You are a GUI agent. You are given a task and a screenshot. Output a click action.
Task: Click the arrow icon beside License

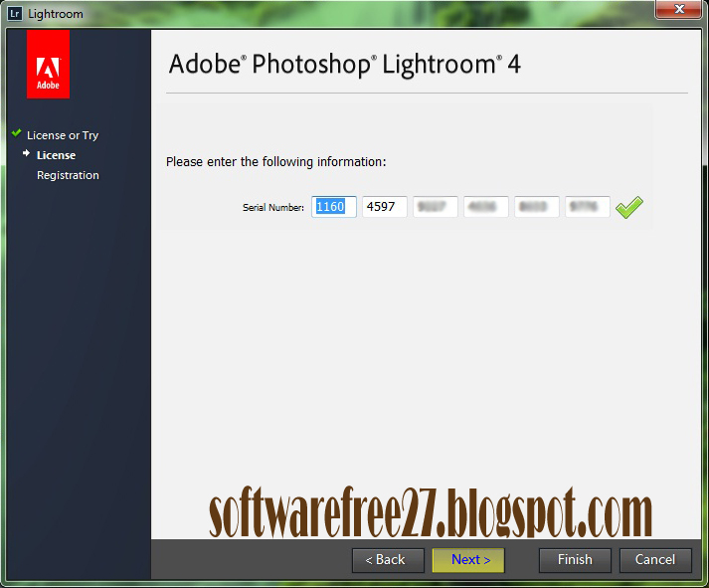26,154
